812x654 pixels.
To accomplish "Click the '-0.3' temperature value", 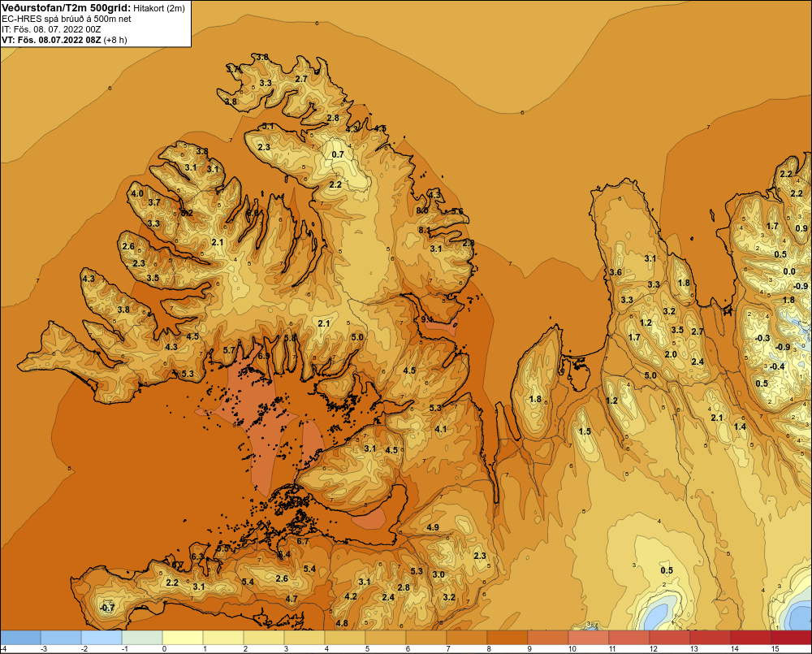I will [x=762, y=338].
